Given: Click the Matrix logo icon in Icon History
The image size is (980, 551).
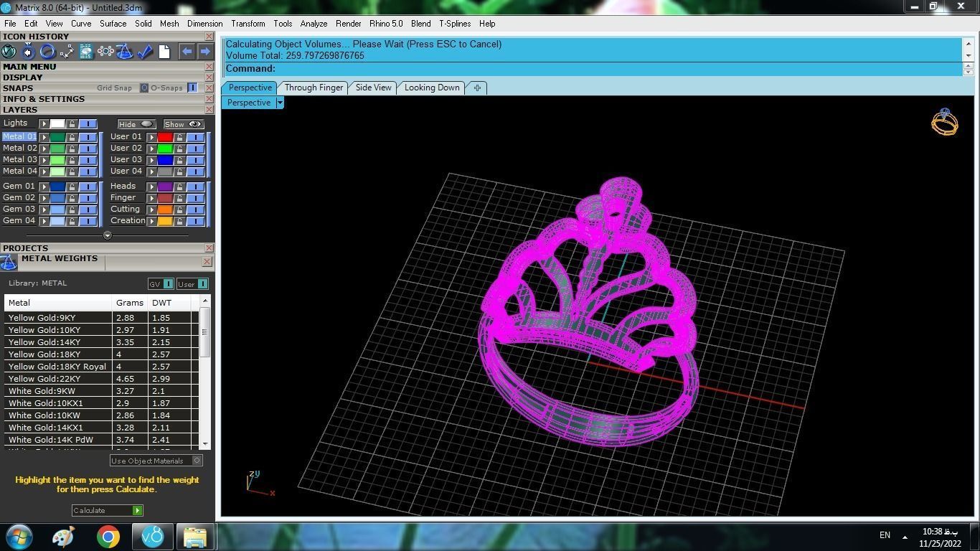Looking at the screenshot, I should (x=9, y=51).
